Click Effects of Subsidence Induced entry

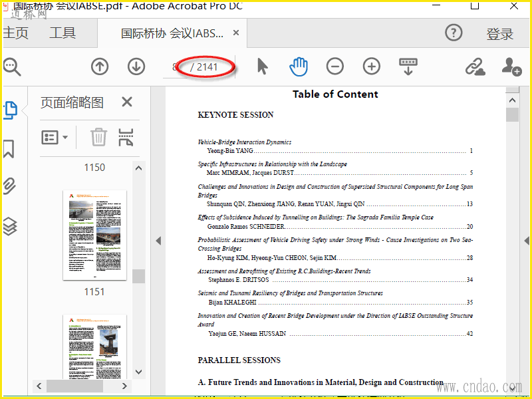(x=315, y=217)
